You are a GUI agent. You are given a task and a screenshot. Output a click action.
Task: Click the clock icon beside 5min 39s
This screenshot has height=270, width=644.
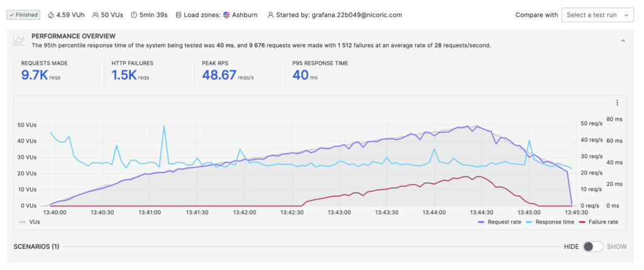pyautogui.click(x=134, y=15)
